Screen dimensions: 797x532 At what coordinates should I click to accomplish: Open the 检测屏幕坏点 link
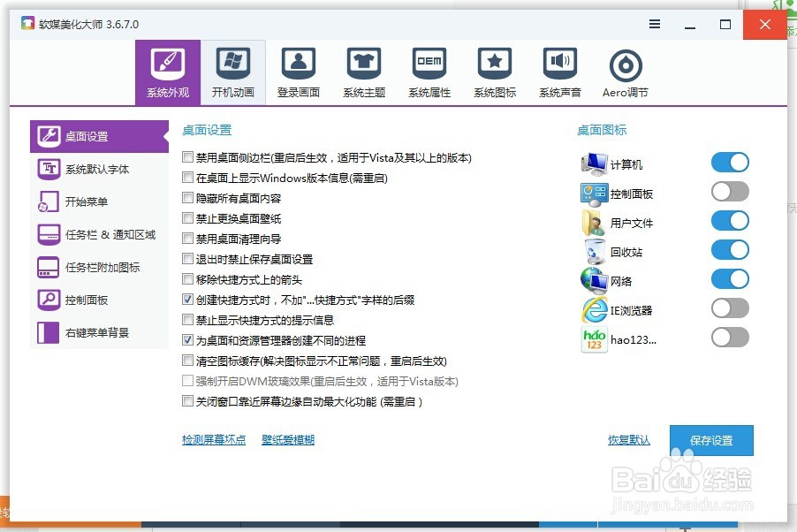[x=214, y=439]
